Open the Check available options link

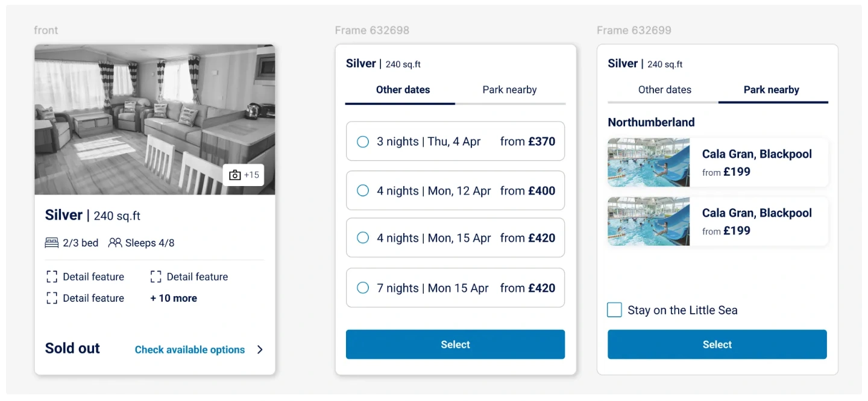point(189,350)
